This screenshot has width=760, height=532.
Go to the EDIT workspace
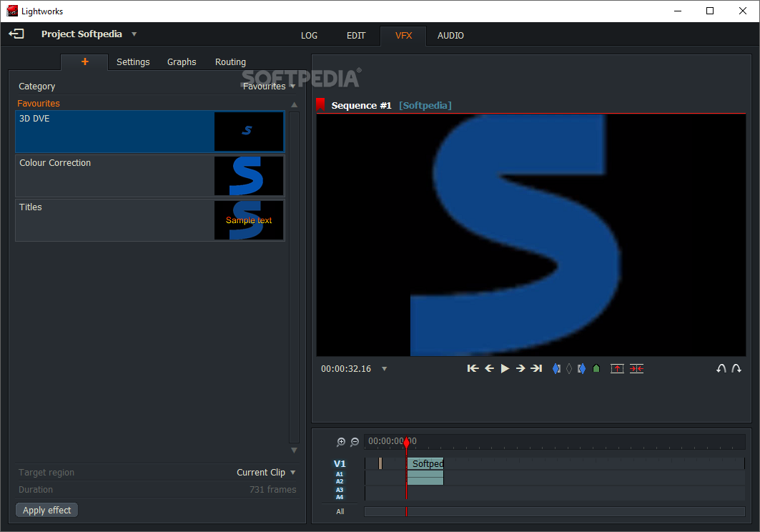click(356, 36)
